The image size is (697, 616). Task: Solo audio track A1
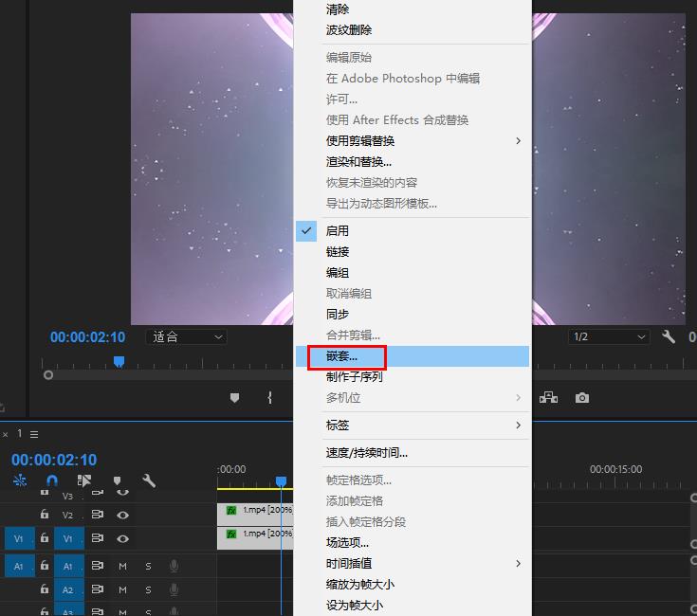pos(149,567)
